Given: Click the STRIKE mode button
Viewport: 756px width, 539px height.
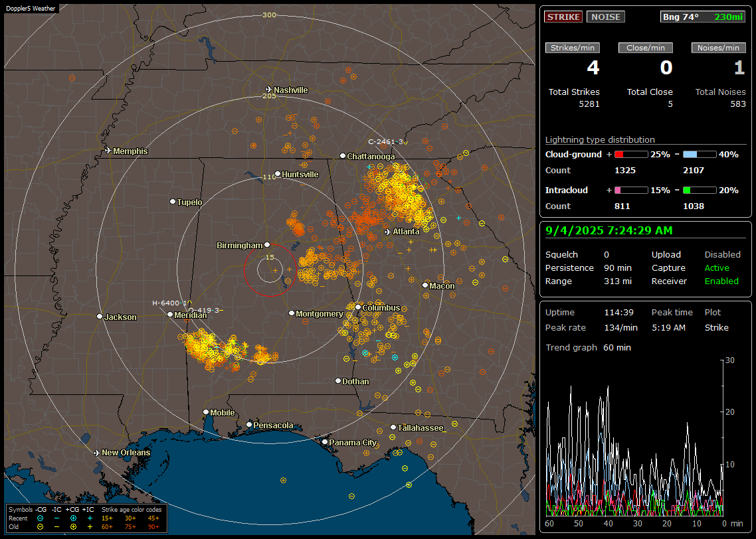Looking at the screenshot, I should point(563,17).
